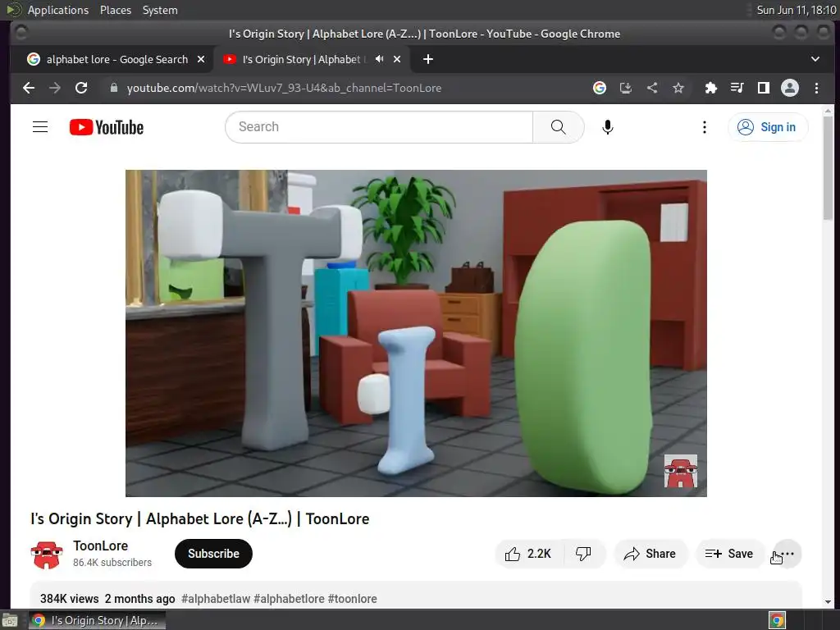Go forward in Chrome
Image resolution: width=840 pixels, height=630 pixels.
tap(55, 88)
